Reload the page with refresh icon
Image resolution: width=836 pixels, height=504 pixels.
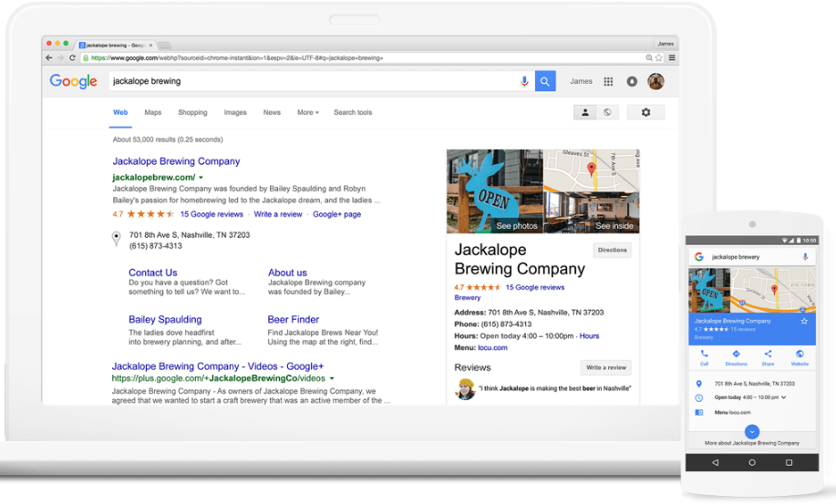(x=72, y=57)
